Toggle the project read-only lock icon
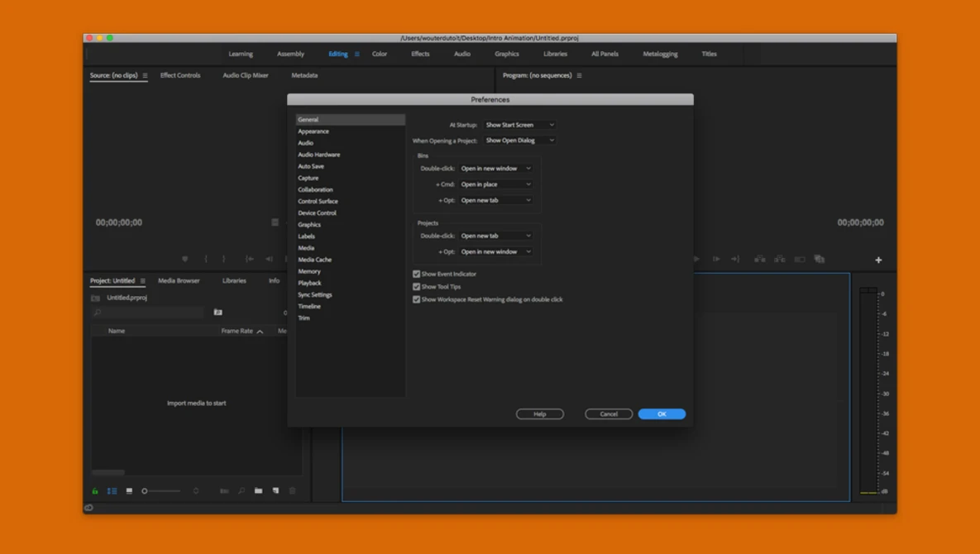This screenshot has width=980, height=554. tap(95, 491)
